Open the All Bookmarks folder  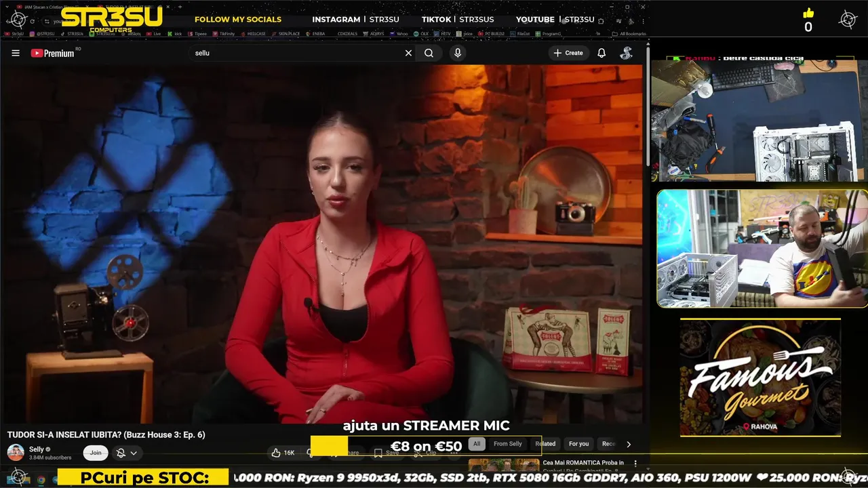[629, 33]
